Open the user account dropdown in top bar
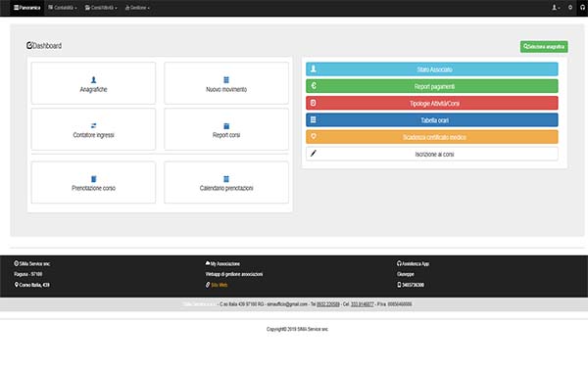The width and height of the screenshot is (588, 368). (x=556, y=8)
